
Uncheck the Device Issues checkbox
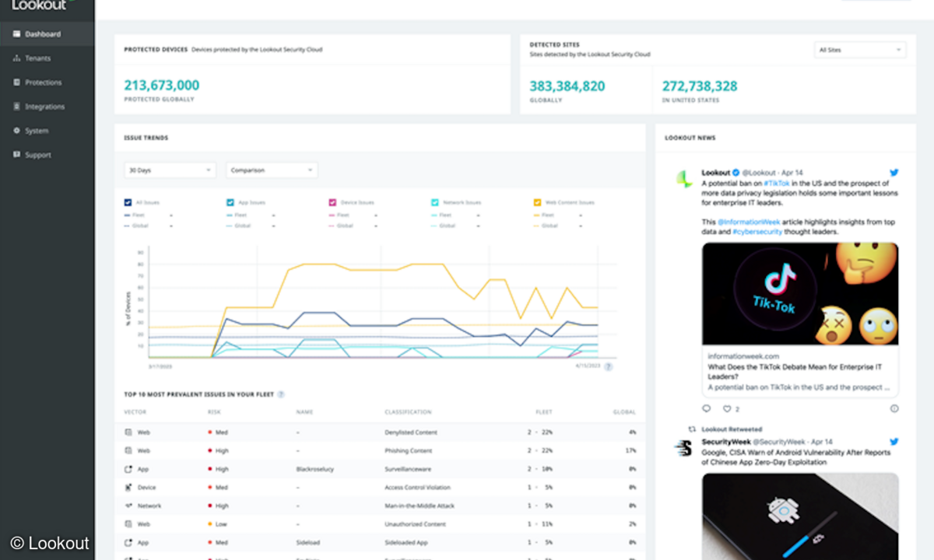[x=333, y=202]
